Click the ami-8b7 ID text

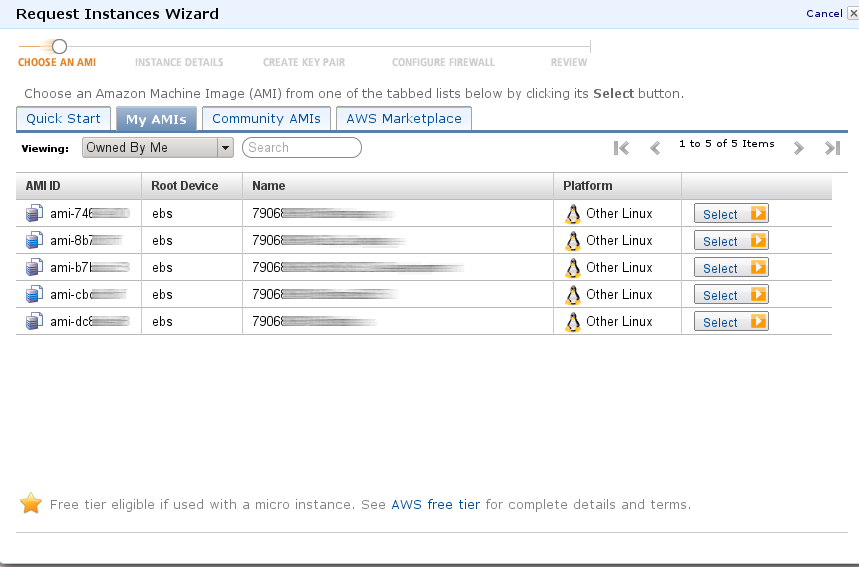pos(87,240)
